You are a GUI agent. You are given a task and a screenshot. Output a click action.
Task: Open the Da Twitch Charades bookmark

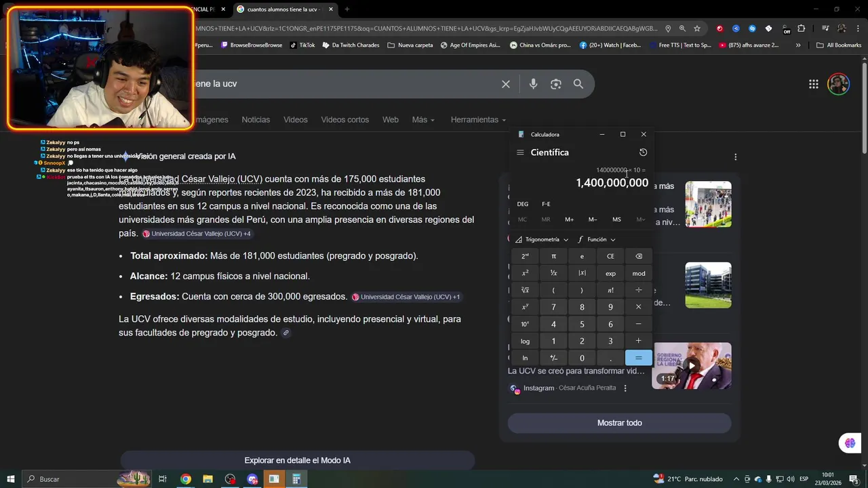tap(351, 45)
